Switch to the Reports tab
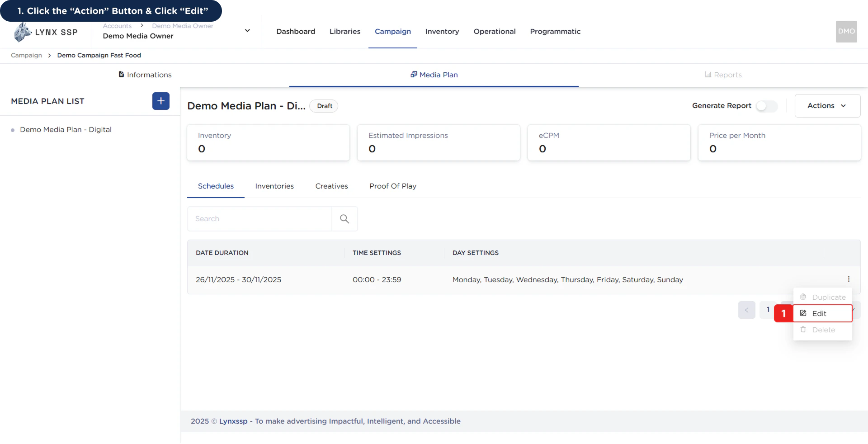The image size is (868, 444). (723, 75)
